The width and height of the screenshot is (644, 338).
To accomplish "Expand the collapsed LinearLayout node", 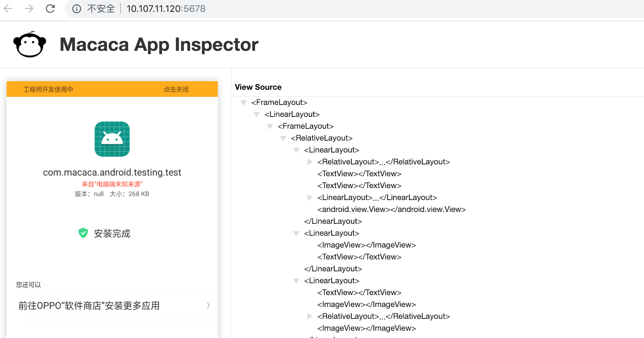I will click(309, 197).
